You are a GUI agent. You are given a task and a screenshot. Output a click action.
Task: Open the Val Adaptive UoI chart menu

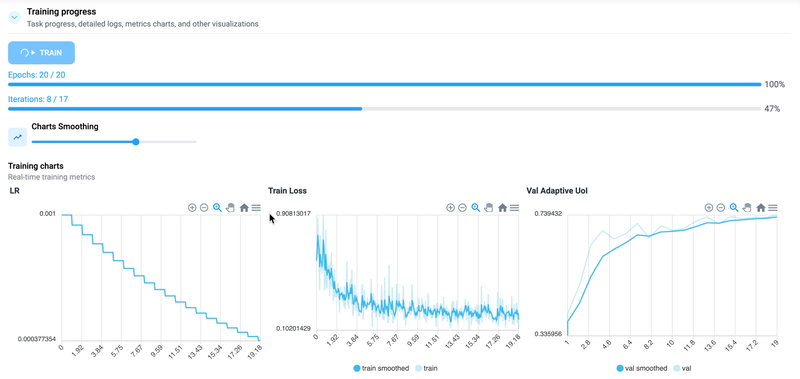point(773,208)
